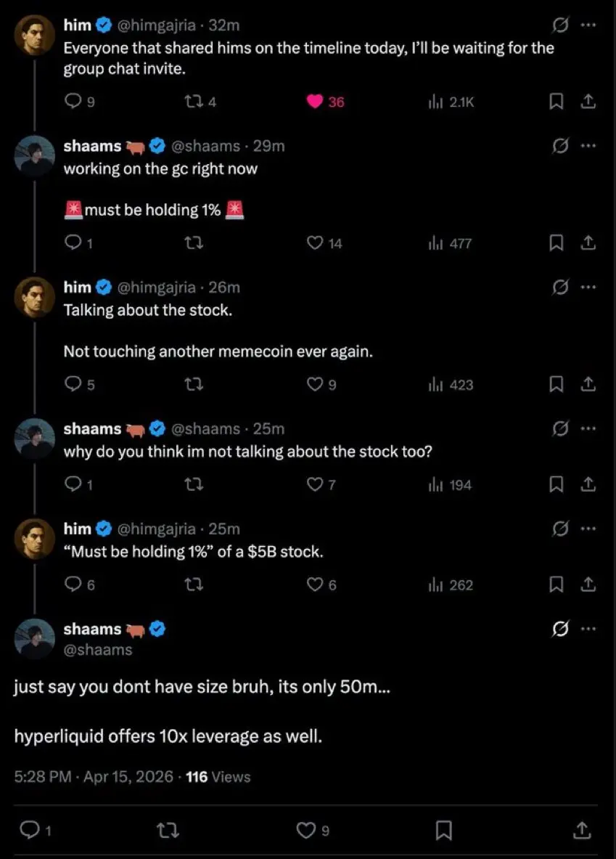
Task: Like the 'working on the gc' tweet
Action: (315, 244)
